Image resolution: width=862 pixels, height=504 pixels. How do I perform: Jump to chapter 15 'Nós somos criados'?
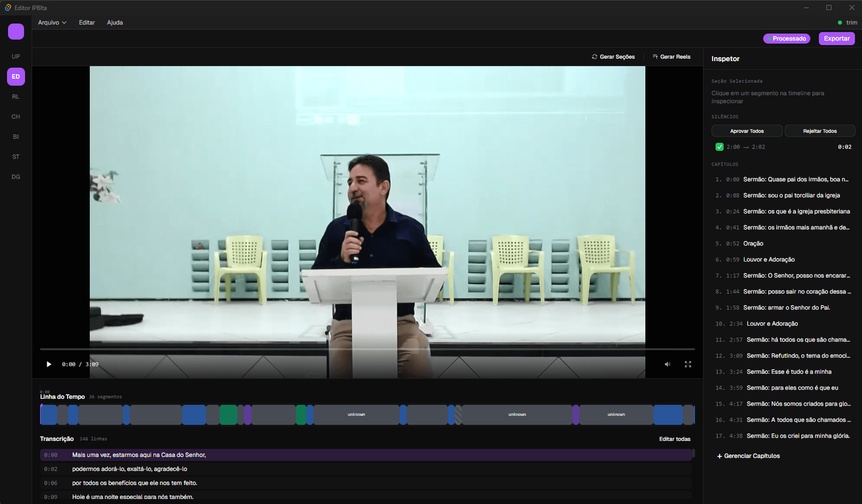click(x=783, y=404)
